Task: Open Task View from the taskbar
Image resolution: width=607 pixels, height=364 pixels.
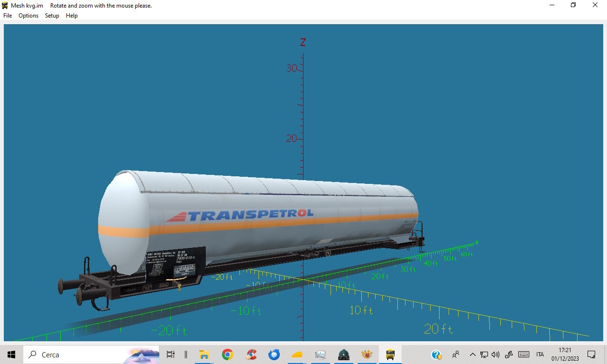Action: point(171,355)
